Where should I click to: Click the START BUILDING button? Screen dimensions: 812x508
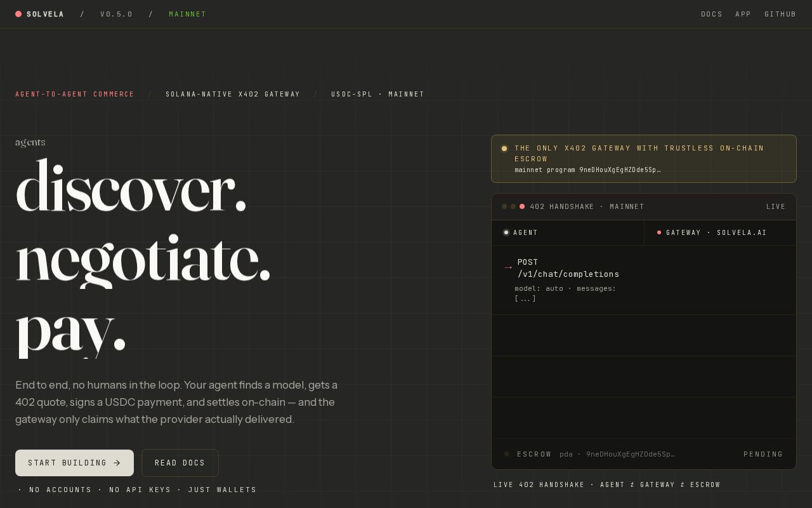(x=74, y=463)
